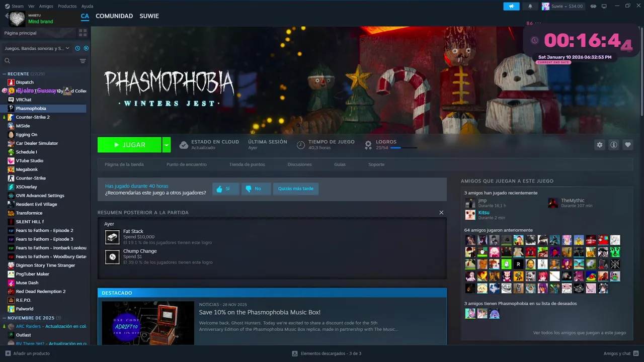Viewport: 644px width, 362px height.
Task: Click the playtime clock icon
Action: click(x=300, y=145)
